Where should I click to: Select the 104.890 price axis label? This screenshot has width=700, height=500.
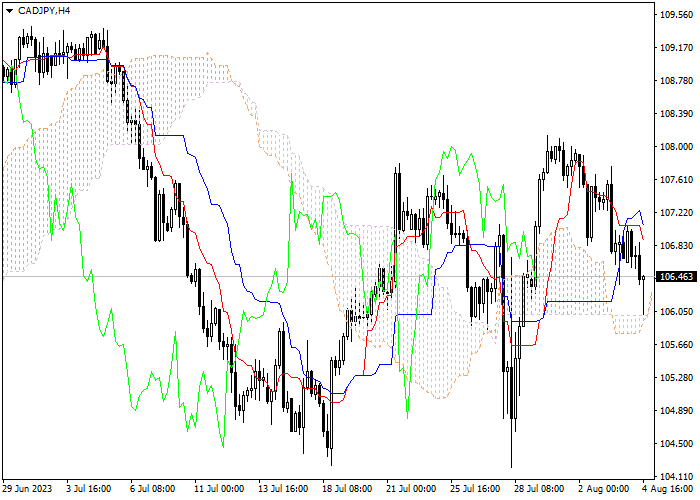click(676, 411)
